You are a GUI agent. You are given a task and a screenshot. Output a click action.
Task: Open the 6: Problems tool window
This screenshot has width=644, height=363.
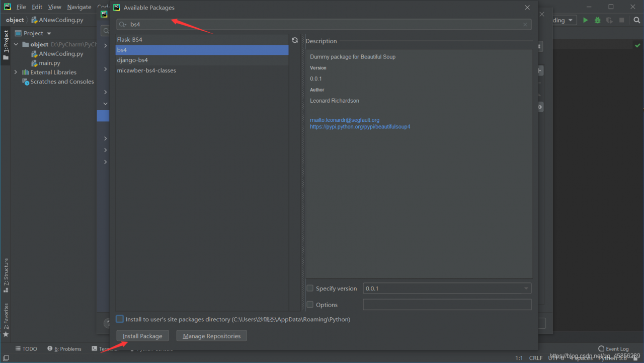pos(64,349)
